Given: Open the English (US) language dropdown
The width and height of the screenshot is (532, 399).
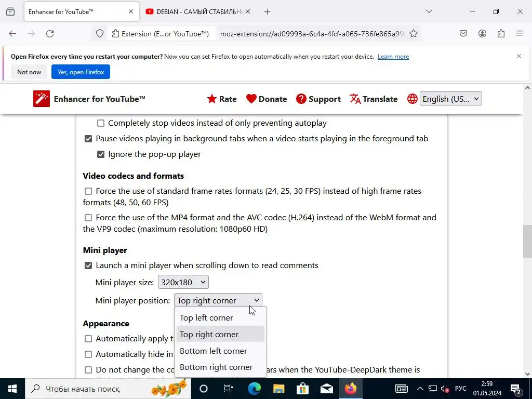Looking at the screenshot, I should (450, 99).
